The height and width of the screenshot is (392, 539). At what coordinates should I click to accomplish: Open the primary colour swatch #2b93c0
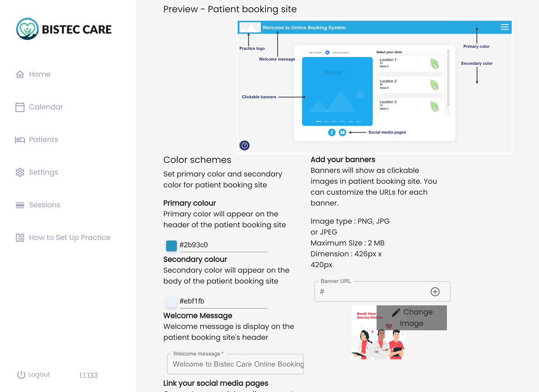tap(171, 245)
